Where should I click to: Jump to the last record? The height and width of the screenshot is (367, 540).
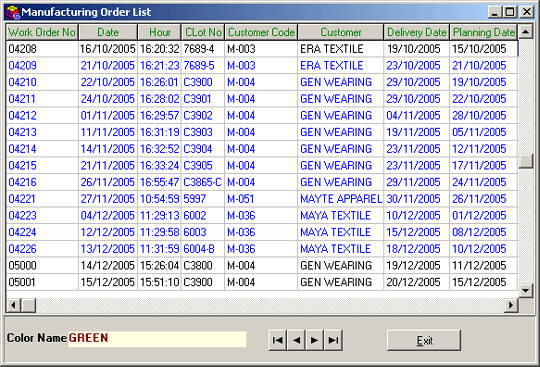point(333,340)
